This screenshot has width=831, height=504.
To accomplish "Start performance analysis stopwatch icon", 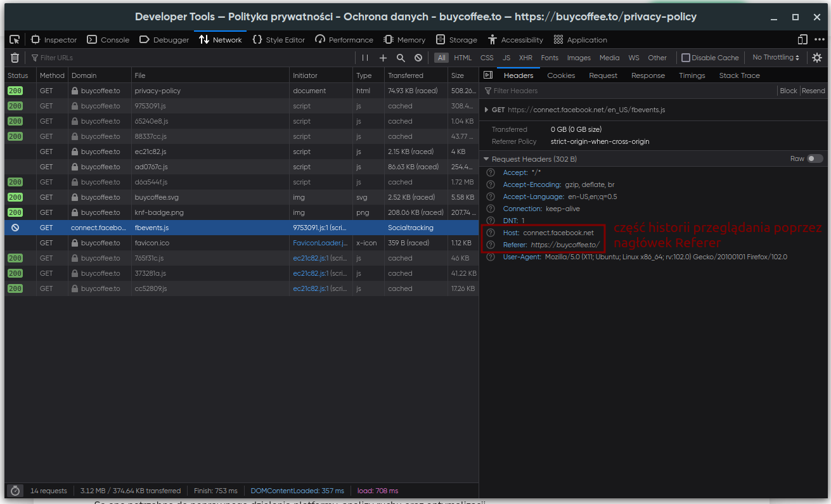I will [15, 491].
